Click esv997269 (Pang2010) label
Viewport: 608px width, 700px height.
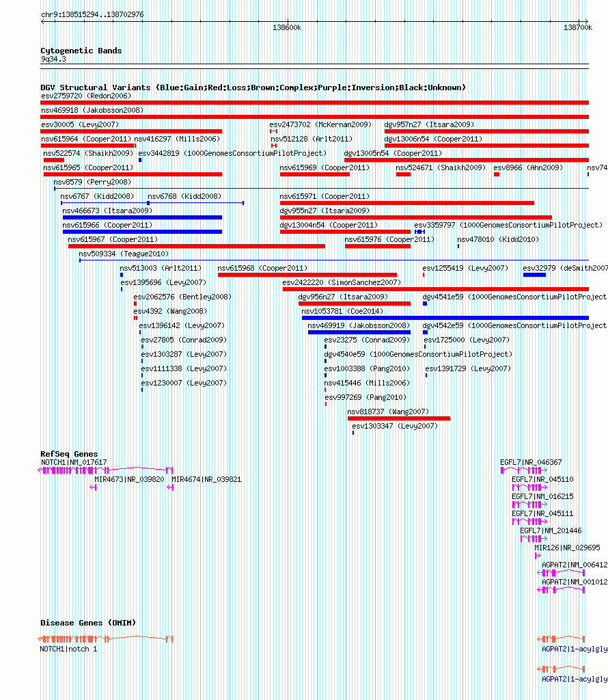pos(365,396)
